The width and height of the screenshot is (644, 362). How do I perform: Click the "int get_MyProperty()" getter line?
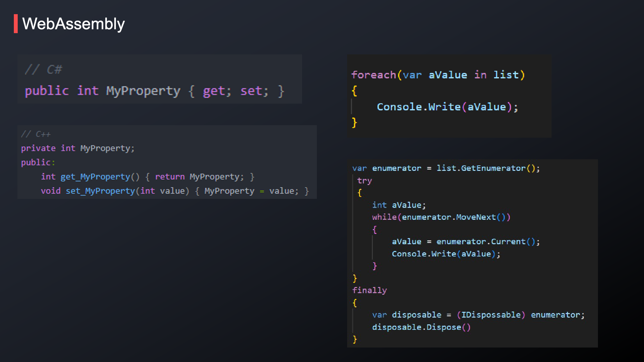[x=148, y=177]
